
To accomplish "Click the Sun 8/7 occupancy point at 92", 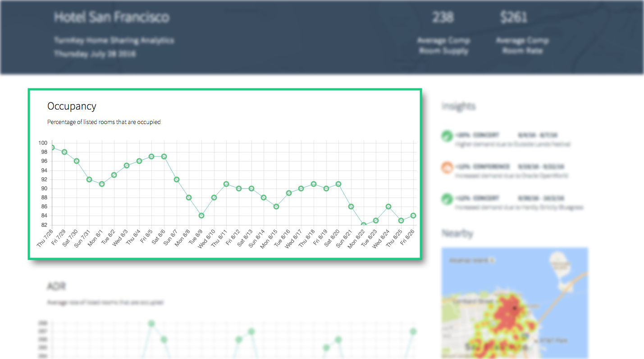I will tap(177, 179).
